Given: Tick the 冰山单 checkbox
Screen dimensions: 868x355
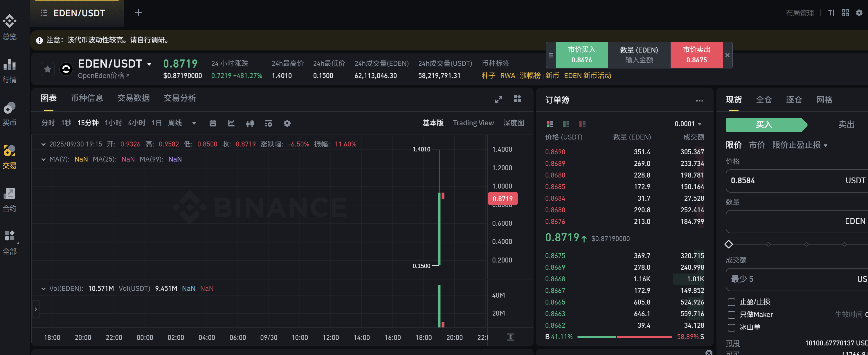Looking at the screenshot, I should (731, 327).
